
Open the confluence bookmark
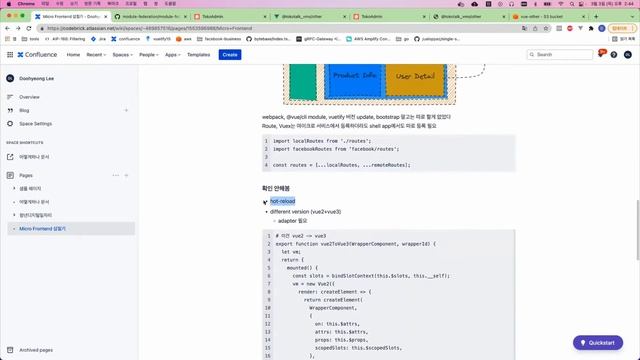coord(126,39)
